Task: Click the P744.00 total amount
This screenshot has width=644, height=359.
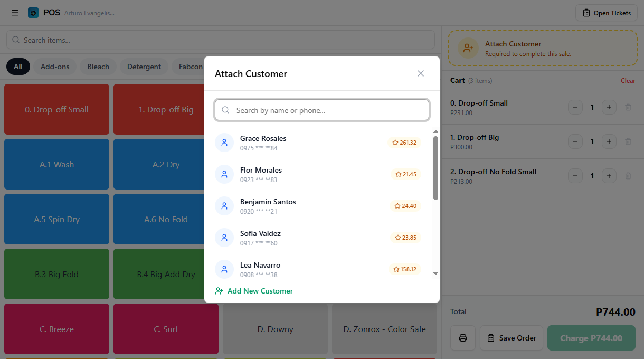Action: pyautogui.click(x=615, y=312)
